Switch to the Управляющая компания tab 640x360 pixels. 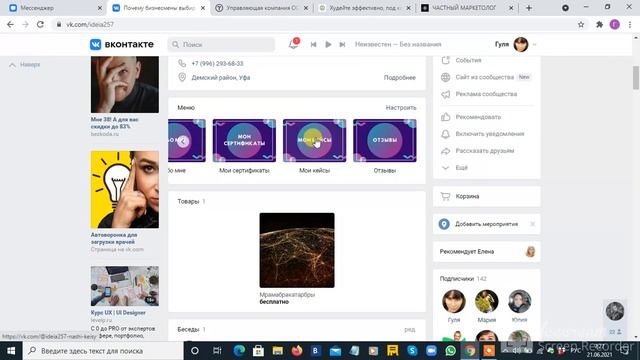coord(261,8)
